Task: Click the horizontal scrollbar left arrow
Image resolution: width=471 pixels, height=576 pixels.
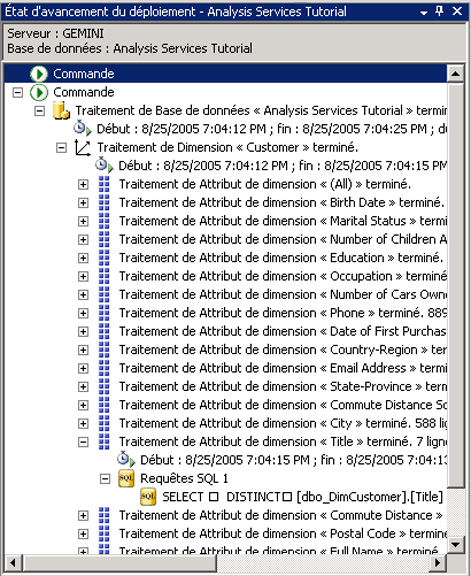Action: click(14, 562)
